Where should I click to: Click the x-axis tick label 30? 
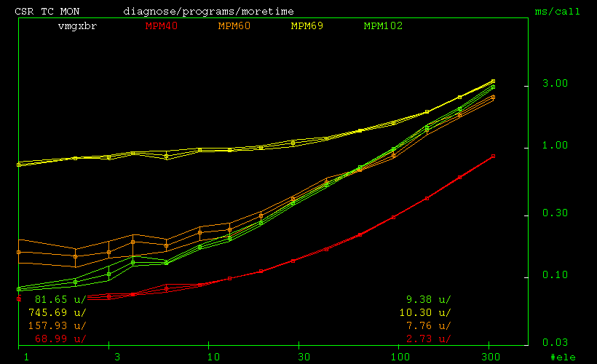(304, 357)
